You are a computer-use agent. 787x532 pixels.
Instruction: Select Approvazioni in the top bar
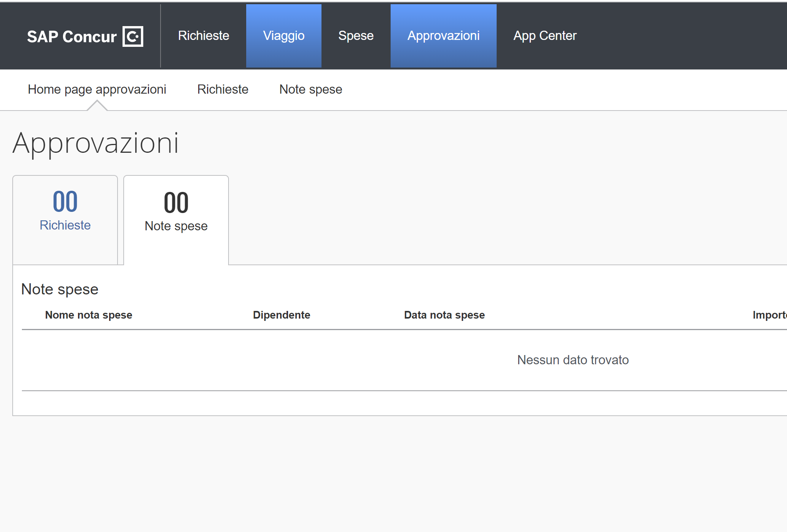pyautogui.click(x=443, y=36)
